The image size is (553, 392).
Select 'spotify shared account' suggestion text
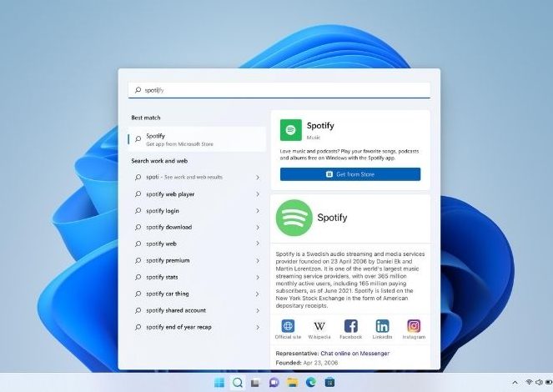pos(176,310)
